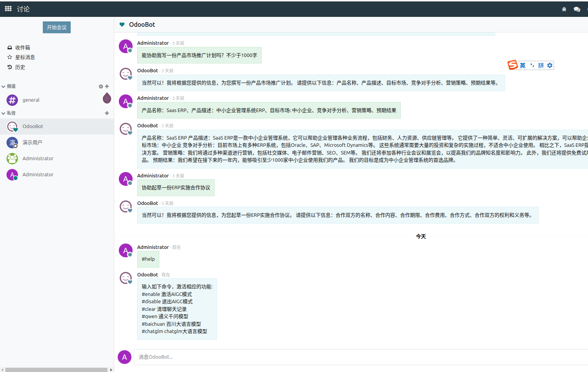The height and width of the screenshot is (372, 588).
Task: Open the apps grid menu
Action: (8, 9)
